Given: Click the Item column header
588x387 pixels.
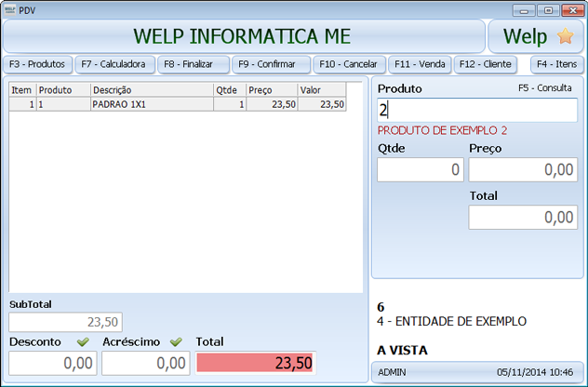Looking at the screenshot, I should (x=22, y=90).
